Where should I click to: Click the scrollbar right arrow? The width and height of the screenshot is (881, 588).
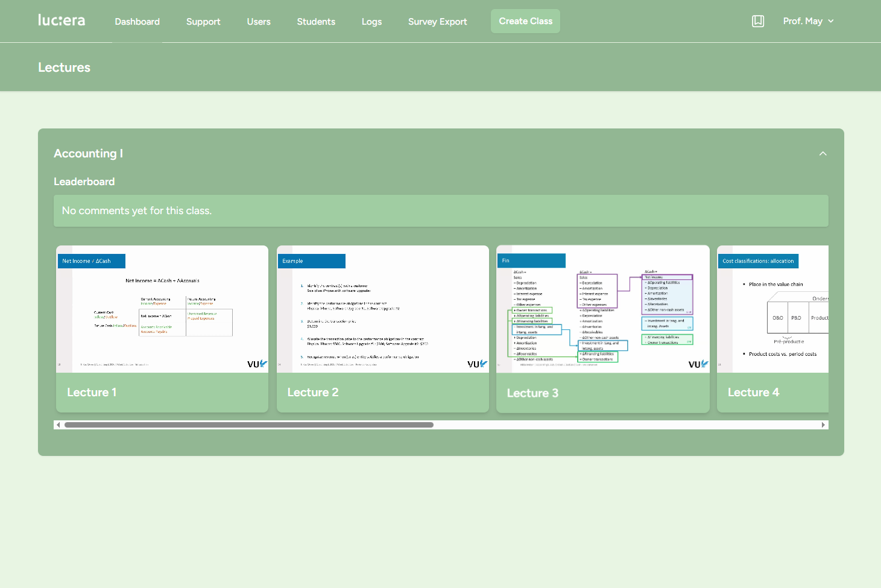(823, 425)
